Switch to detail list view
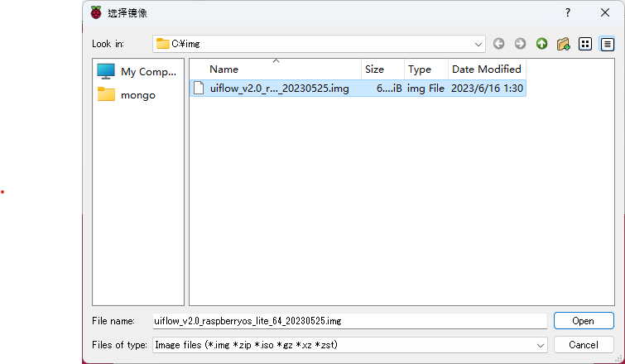This screenshot has height=364, width=625. [607, 44]
